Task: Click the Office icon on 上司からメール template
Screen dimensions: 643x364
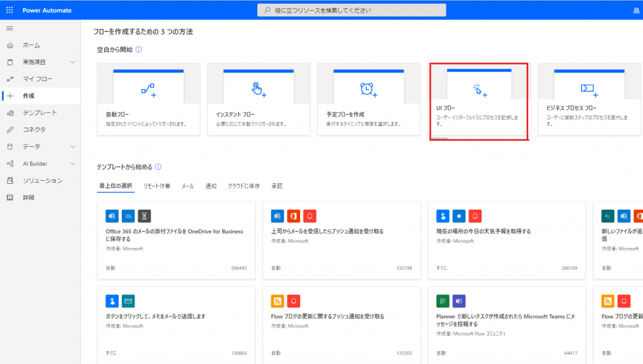Action: [x=294, y=216]
